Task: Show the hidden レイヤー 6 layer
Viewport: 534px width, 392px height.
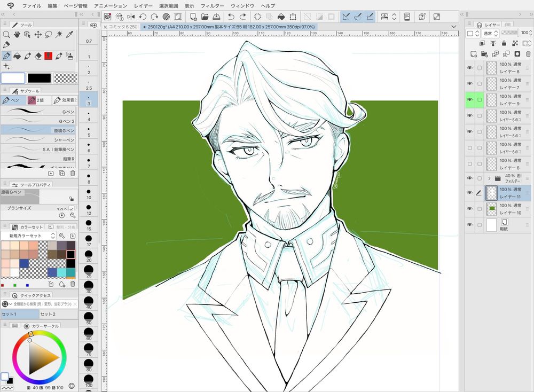Action: tap(470, 164)
